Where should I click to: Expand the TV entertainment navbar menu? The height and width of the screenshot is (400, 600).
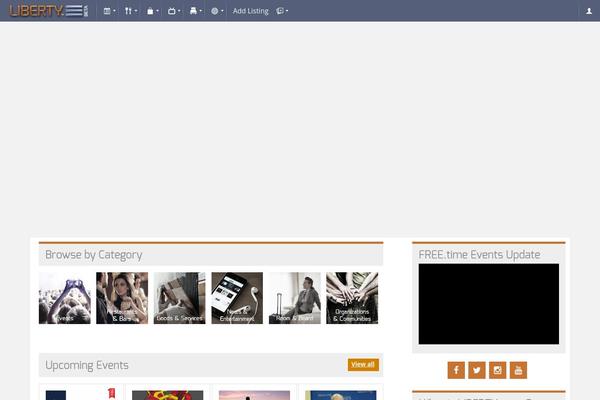pyautogui.click(x=174, y=11)
